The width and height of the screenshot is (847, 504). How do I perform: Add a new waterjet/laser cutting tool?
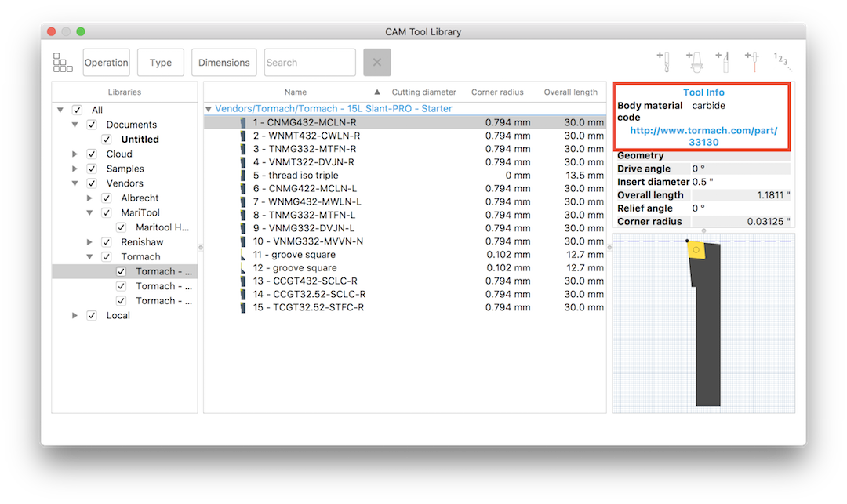pyautogui.click(x=752, y=61)
